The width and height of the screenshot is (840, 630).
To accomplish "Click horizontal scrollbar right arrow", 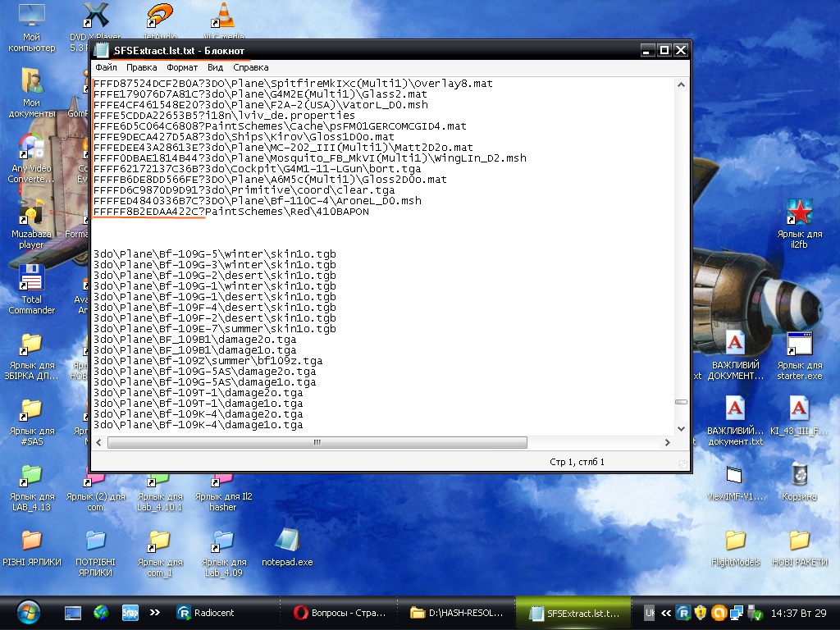I will click(668, 442).
